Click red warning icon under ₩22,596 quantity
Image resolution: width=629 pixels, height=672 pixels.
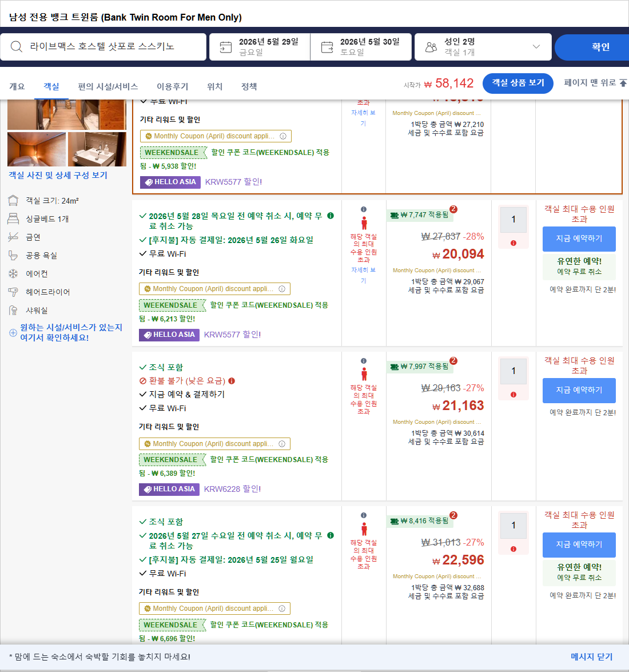point(513,549)
